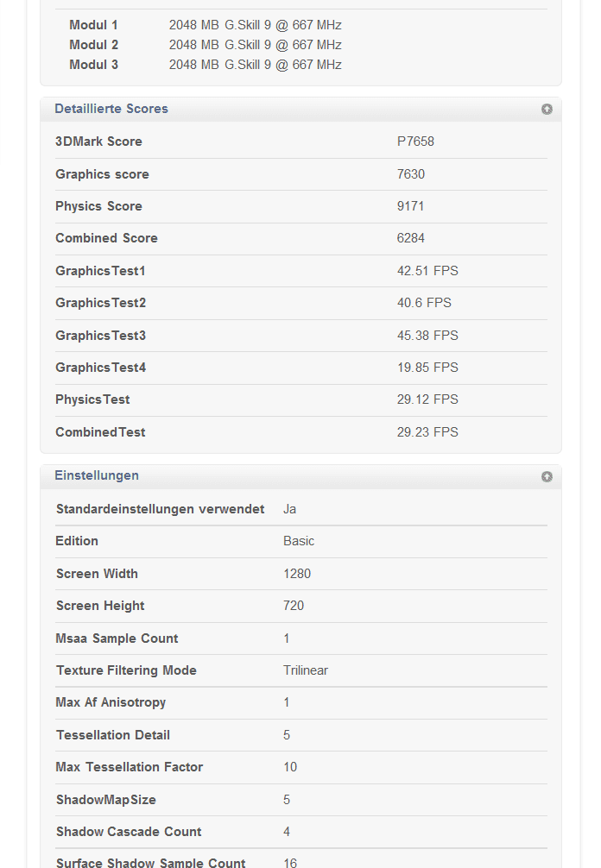Collapse the Einstellungen section arrow icon

547,476
